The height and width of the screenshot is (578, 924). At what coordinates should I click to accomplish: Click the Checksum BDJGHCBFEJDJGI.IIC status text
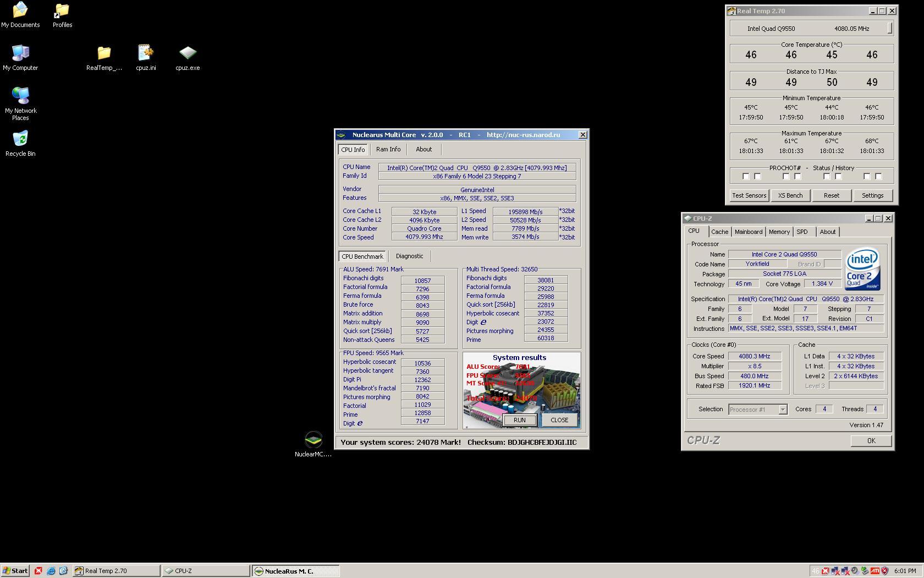(x=522, y=442)
